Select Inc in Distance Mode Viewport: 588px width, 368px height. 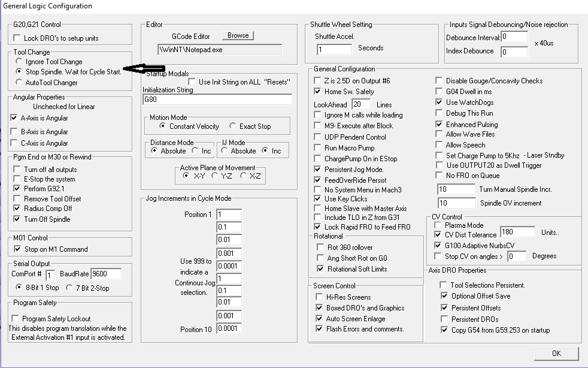[195, 150]
